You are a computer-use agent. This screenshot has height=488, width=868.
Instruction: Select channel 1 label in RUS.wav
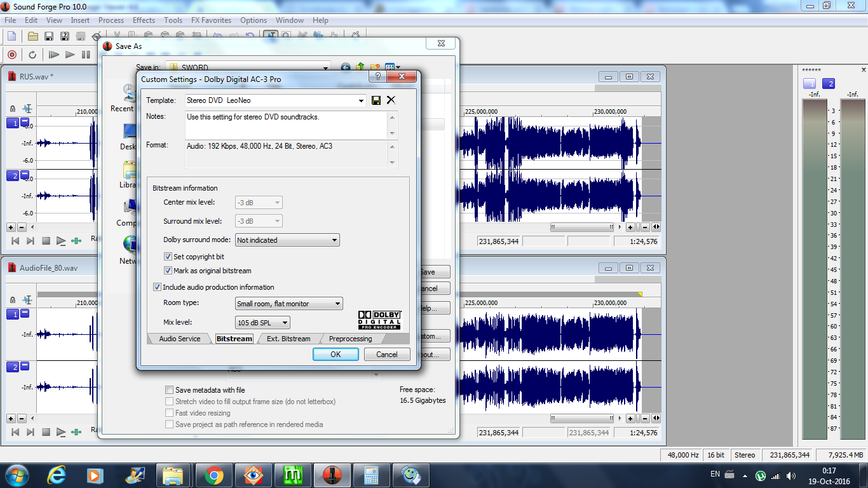[x=13, y=123]
